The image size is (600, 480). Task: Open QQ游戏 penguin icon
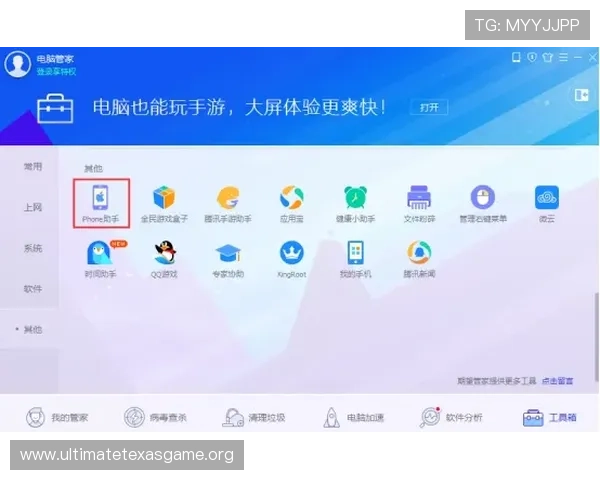pyautogui.click(x=164, y=259)
